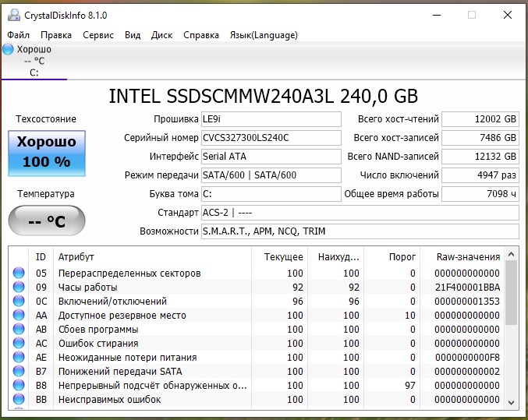
Task: Click the status orb for attribute B7
Action: 19,371
